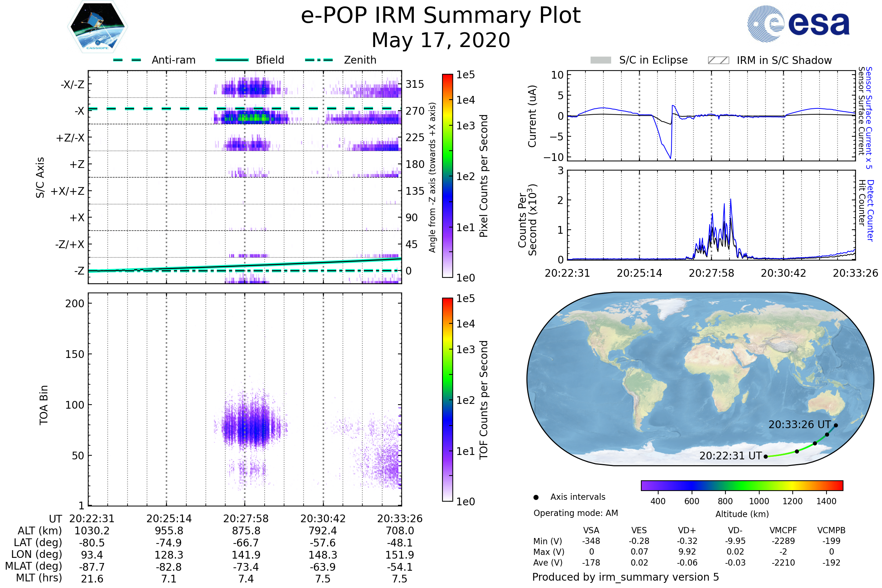
Task: Click the Altitude (km) color scale bar
Action: pos(742,485)
